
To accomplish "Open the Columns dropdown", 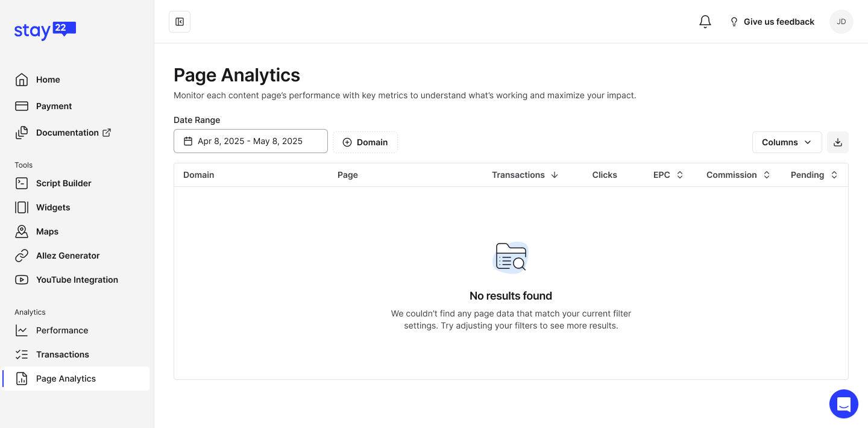I will (x=787, y=142).
